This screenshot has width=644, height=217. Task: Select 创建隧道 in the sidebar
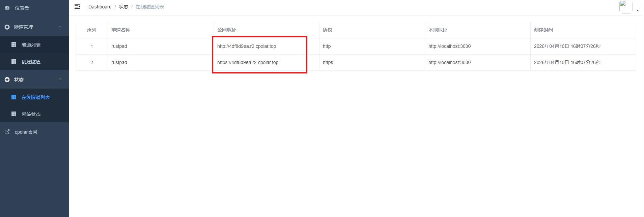31,62
